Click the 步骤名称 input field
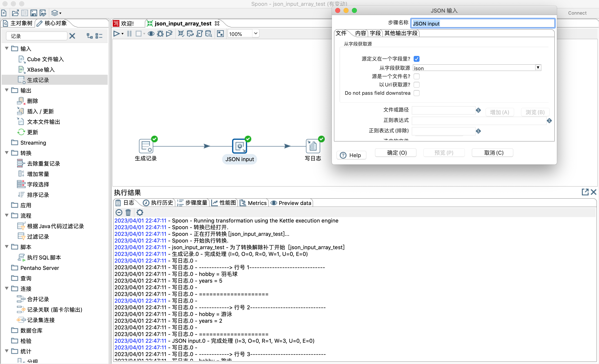Viewport: 599px width, 364px height. [483, 24]
